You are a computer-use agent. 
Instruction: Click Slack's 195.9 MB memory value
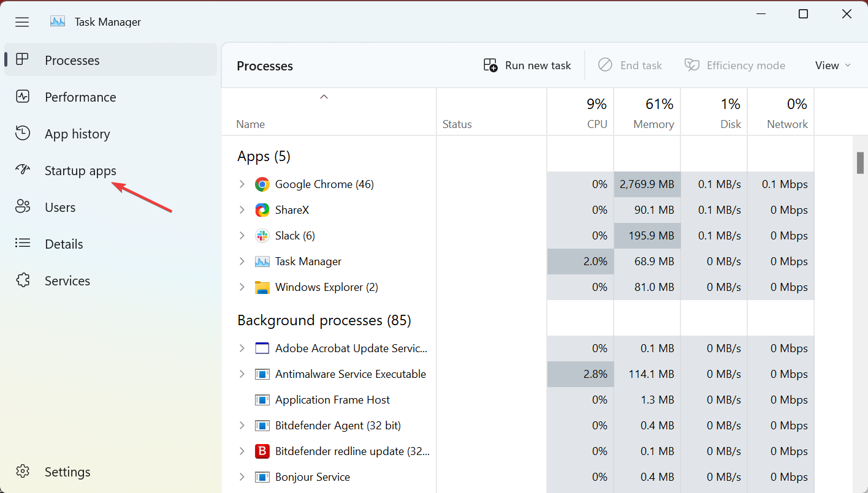647,236
